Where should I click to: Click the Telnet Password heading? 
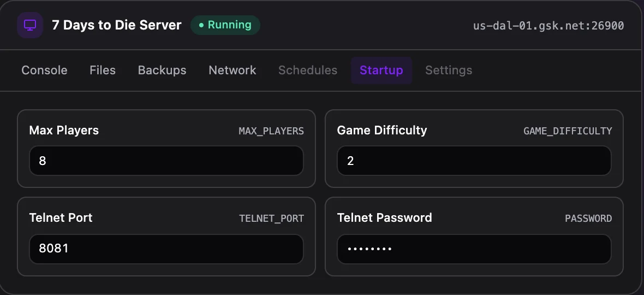(384, 218)
